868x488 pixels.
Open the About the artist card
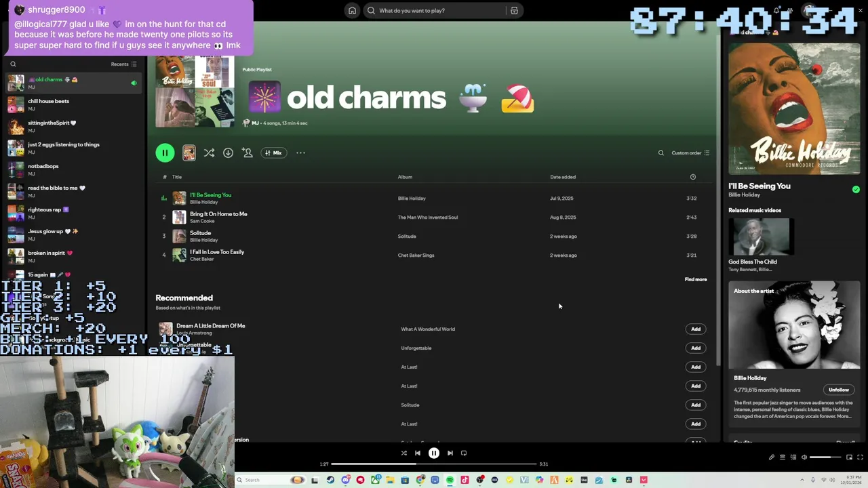pyautogui.click(x=794, y=354)
